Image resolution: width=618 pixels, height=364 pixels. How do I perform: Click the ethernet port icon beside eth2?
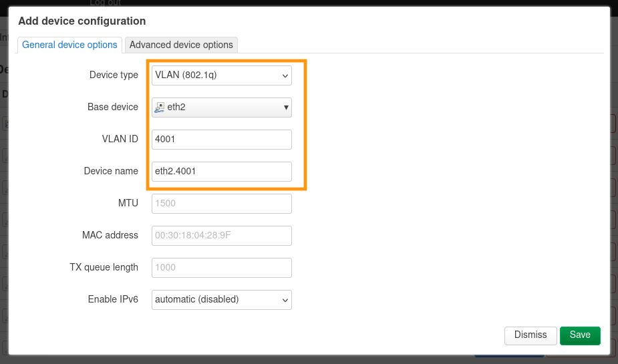pyautogui.click(x=159, y=107)
